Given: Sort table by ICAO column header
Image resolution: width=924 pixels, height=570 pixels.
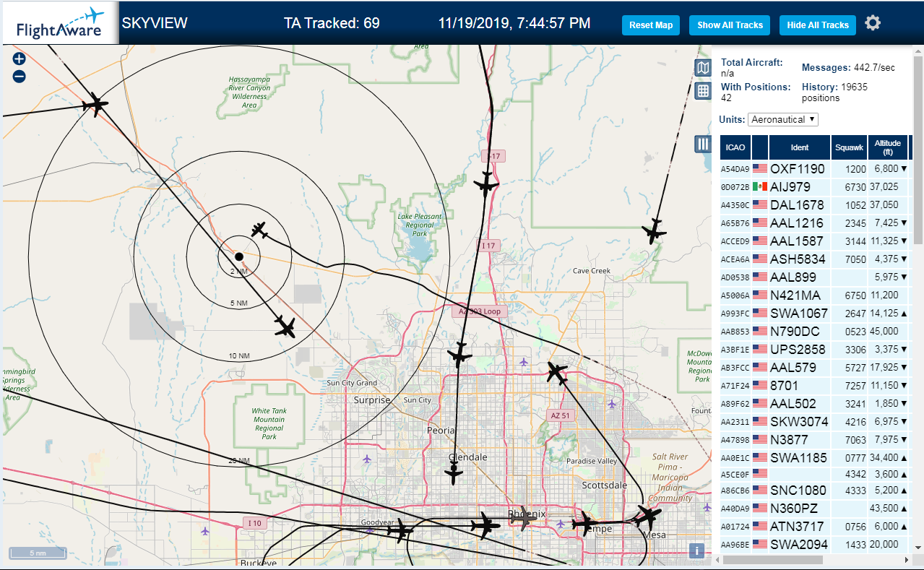Looking at the screenshot, I should coord(735,147).
